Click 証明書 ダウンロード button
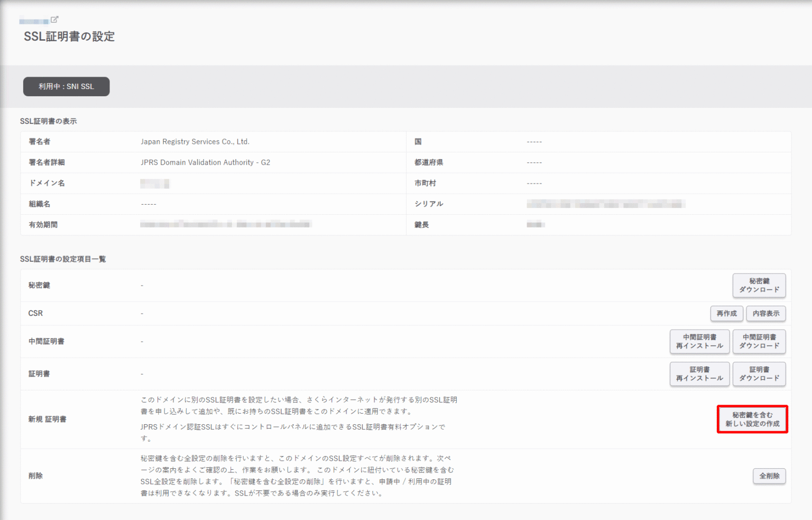Screen dimensions: 812x520 759,374
